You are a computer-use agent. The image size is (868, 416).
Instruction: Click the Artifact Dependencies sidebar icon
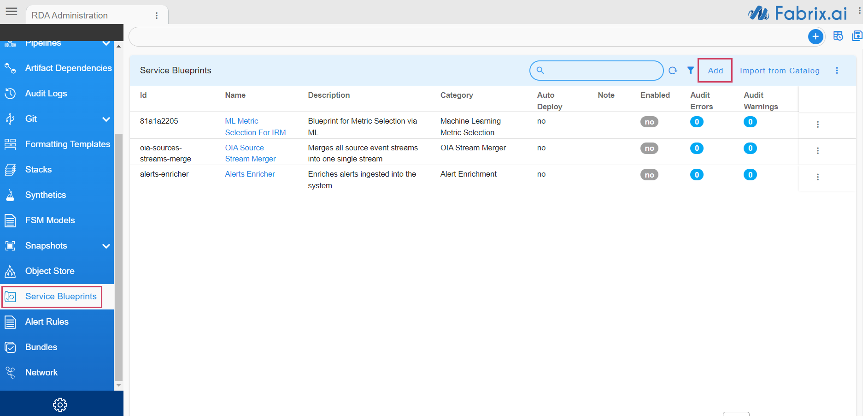[x=10, y=68]
